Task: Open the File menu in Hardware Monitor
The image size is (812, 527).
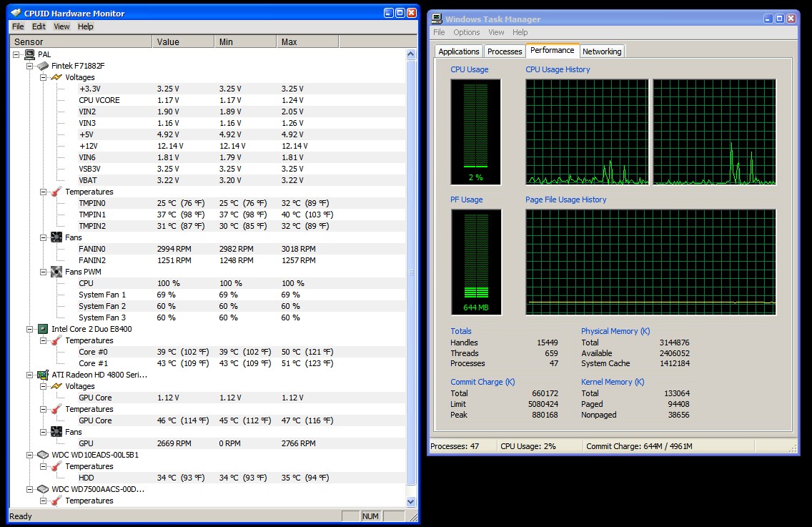Action: coord(18,26)
